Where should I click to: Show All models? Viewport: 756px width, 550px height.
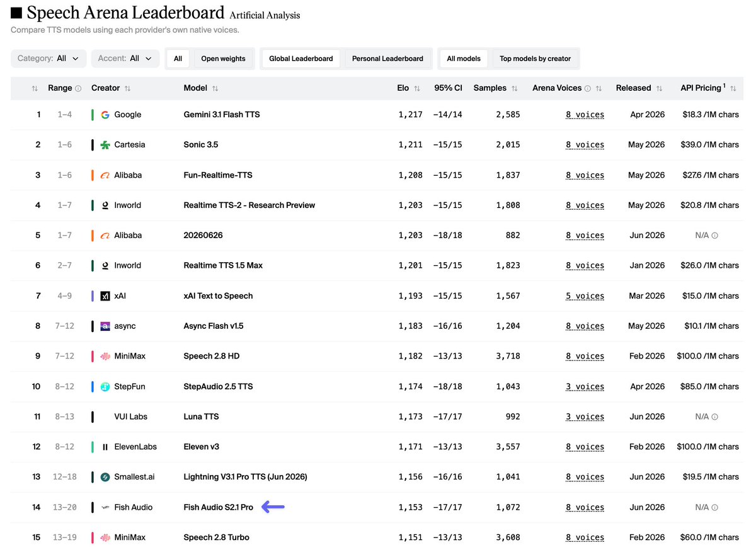point(464,59)
